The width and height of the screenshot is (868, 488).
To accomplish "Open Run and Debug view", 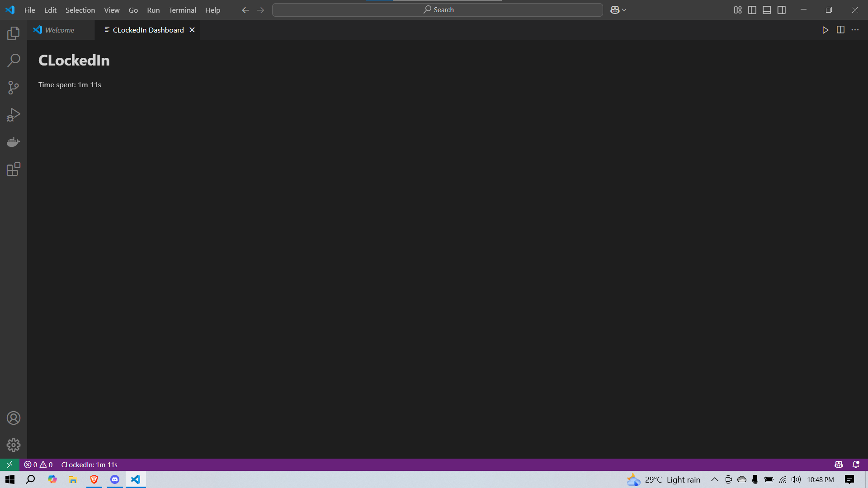I will click(x=14, y=115).
